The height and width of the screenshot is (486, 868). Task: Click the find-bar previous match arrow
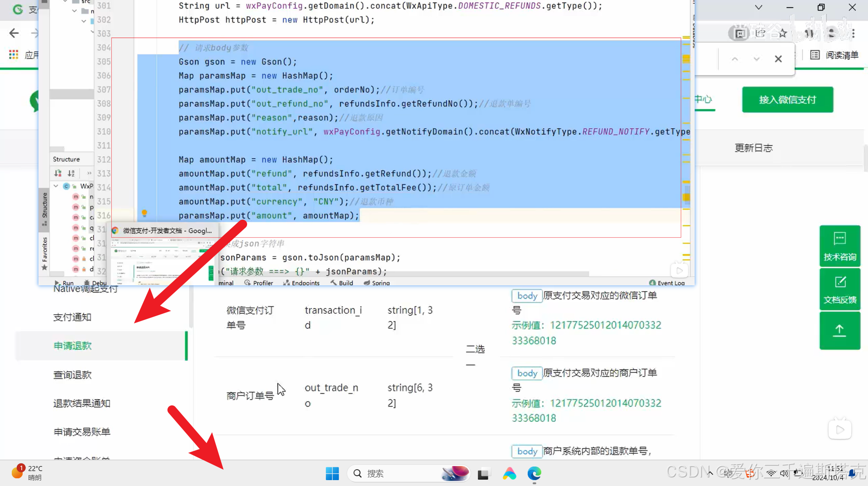click(735, 59)
